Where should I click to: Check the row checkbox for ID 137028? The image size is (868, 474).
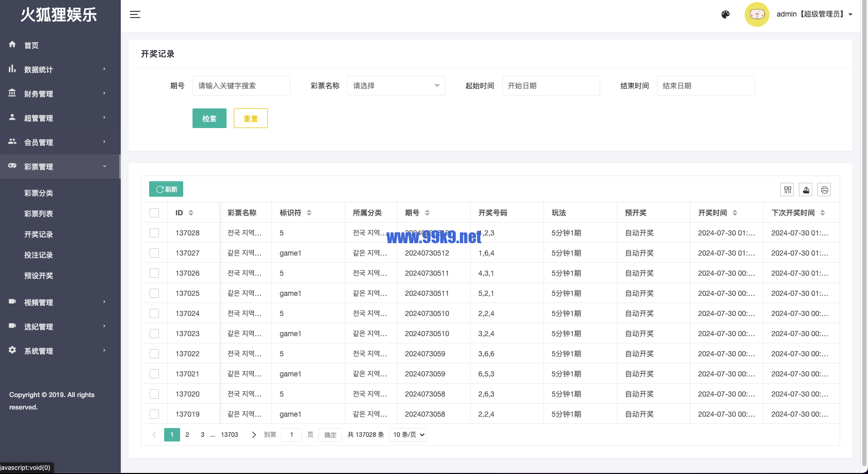154,233
